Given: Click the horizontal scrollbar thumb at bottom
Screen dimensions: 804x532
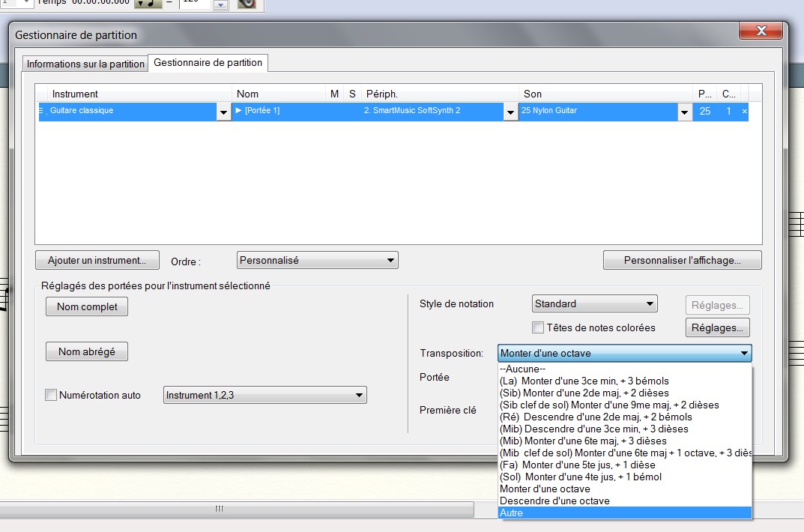Looking at the screenshot, I should click(x=220, y=510).
